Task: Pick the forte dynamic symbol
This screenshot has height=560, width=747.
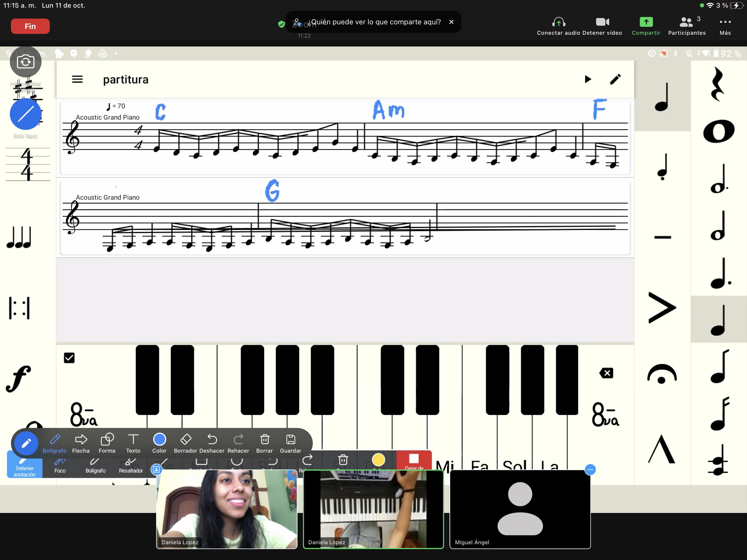Action: (19, 378)
